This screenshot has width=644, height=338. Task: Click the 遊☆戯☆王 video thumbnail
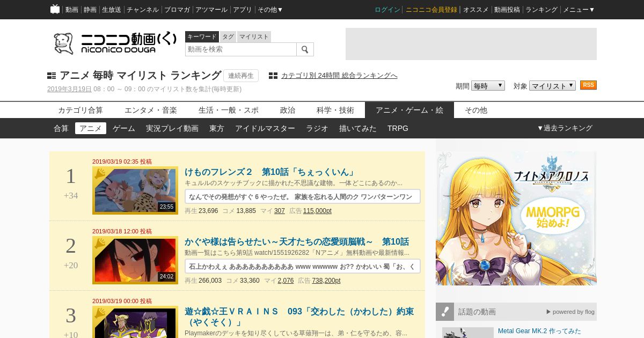click(x=135, y=322)
